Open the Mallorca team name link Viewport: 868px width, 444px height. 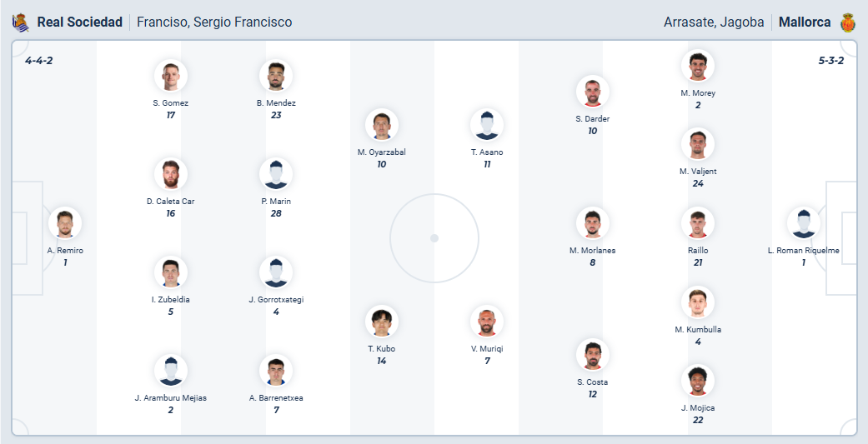click(805, 22)
